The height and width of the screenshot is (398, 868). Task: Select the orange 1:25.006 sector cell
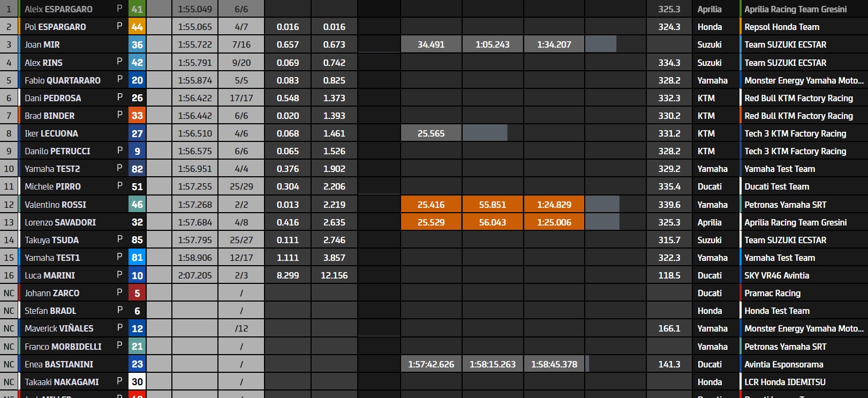click(x=554, y=222)
